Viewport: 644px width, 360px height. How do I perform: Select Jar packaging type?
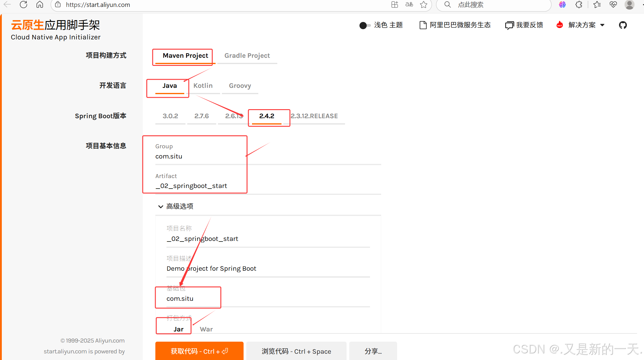pyautogui.click(x=178, y=329)
